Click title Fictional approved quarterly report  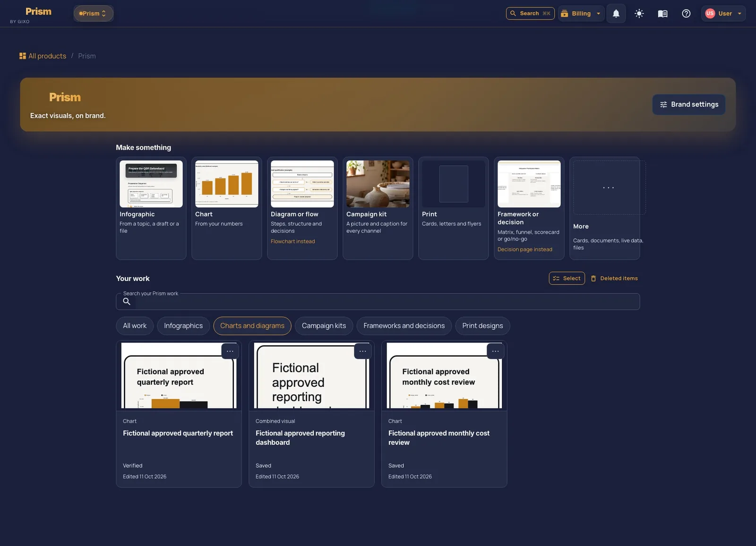pos(178,434)
